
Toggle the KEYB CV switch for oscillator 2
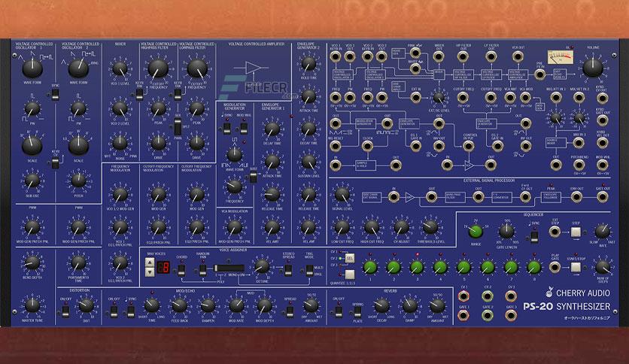pos(55,163)
